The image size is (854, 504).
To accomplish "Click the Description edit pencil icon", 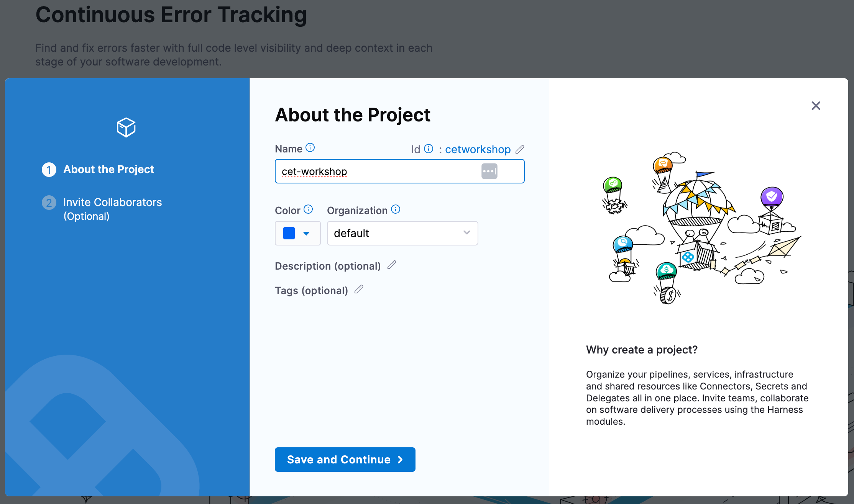I will click(392, 265).
